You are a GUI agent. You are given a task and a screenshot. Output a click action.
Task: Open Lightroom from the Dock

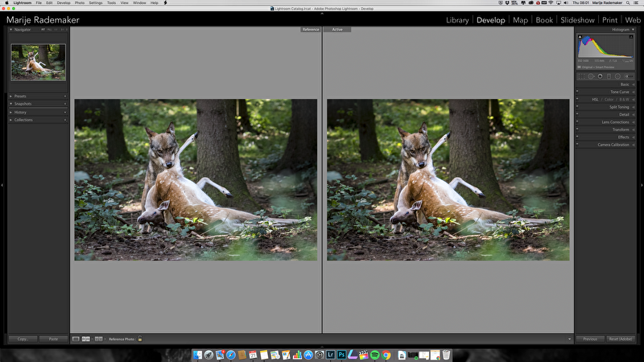(331, 355)
